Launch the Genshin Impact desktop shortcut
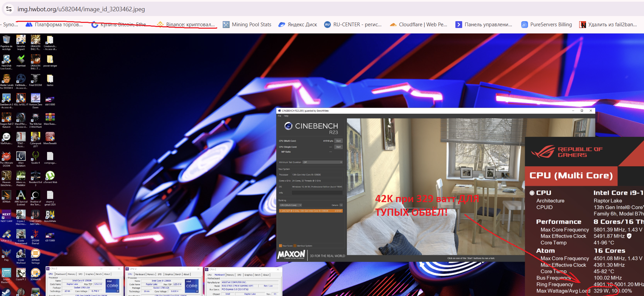This screenshot has width=644, height=296. coord(21,43)
